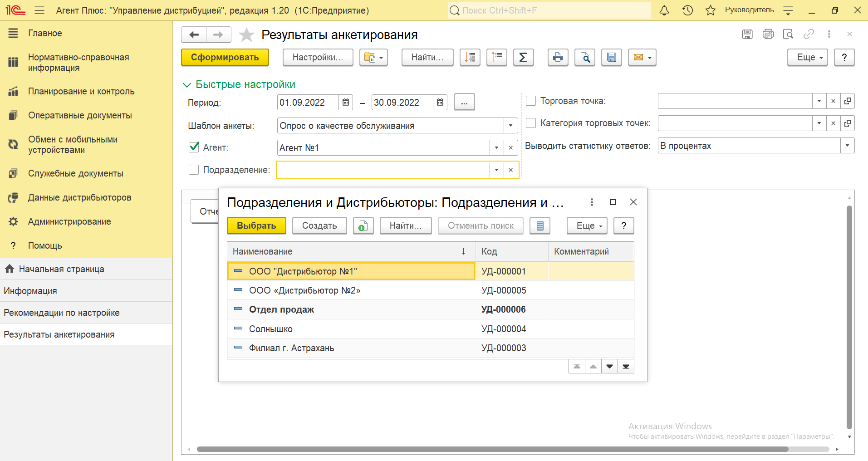Screen dimensions: 868x461
Task: Click Сформировать button
Action: 225,58
